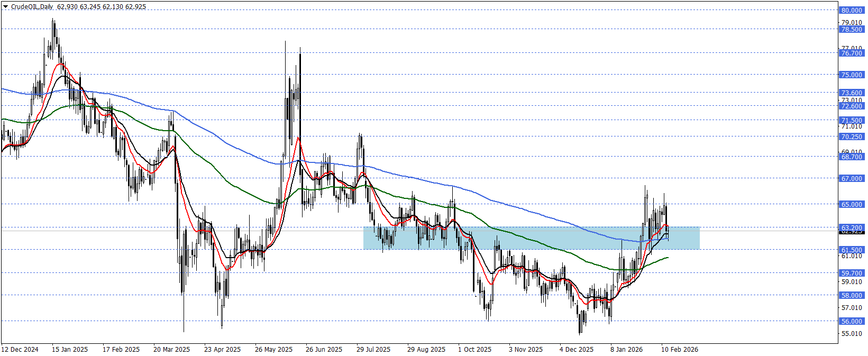This screenshot has width=868, height=356.
Task: Click the 17 Feb 2025 date label
Action: click(121, 350)
